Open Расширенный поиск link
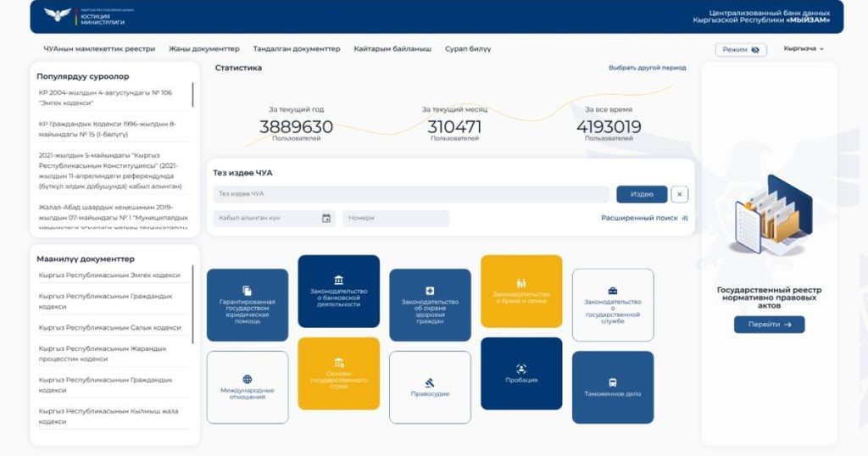 click(639, 218)
